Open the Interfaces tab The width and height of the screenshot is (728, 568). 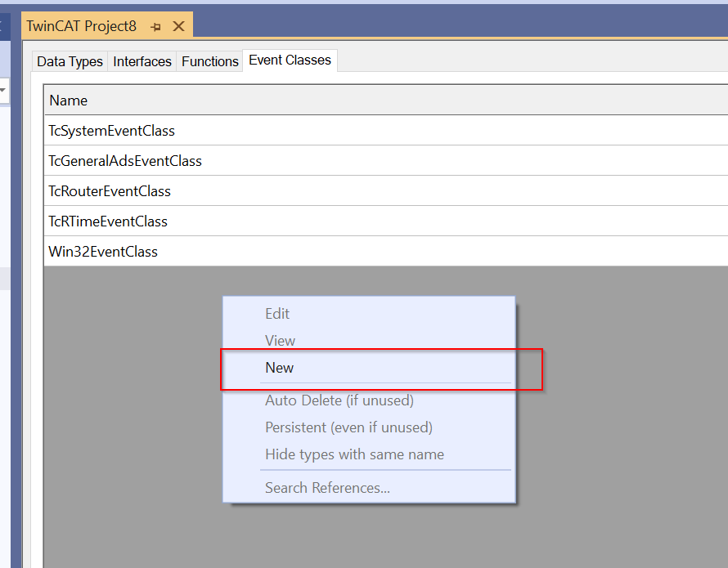click(x=142, y=61)
